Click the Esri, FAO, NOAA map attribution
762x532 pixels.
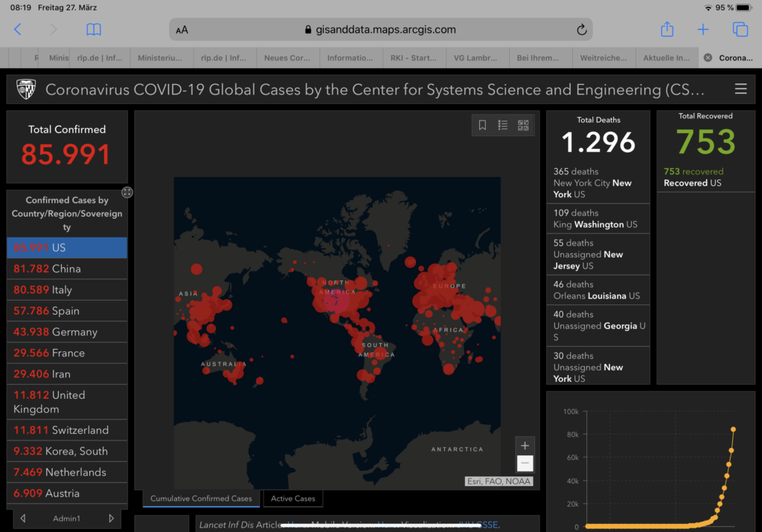[499, 481]
